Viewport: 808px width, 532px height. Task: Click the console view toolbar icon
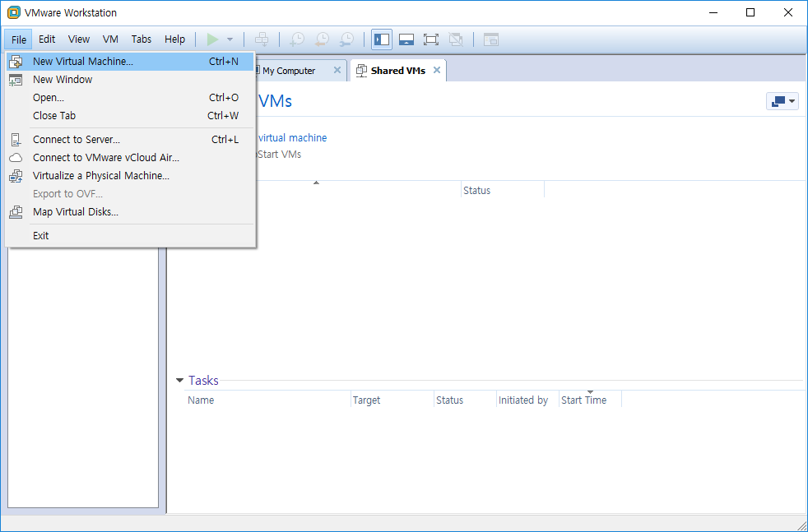[x=491, y=39]
